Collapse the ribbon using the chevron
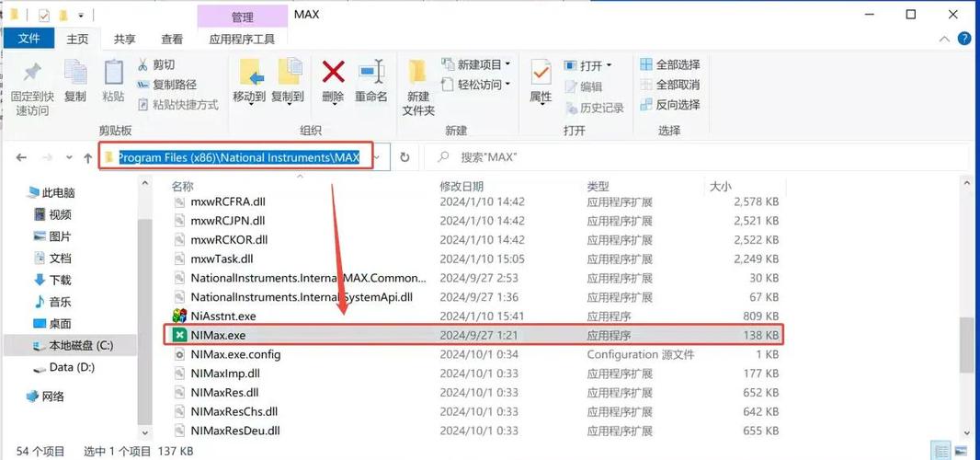980x460 pixels. click(x=944, y=39)
